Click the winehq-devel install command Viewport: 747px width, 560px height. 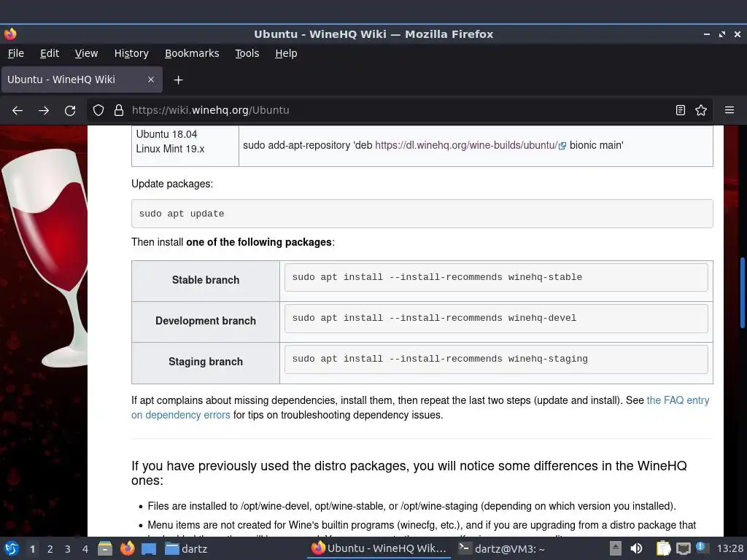[496, 318]
